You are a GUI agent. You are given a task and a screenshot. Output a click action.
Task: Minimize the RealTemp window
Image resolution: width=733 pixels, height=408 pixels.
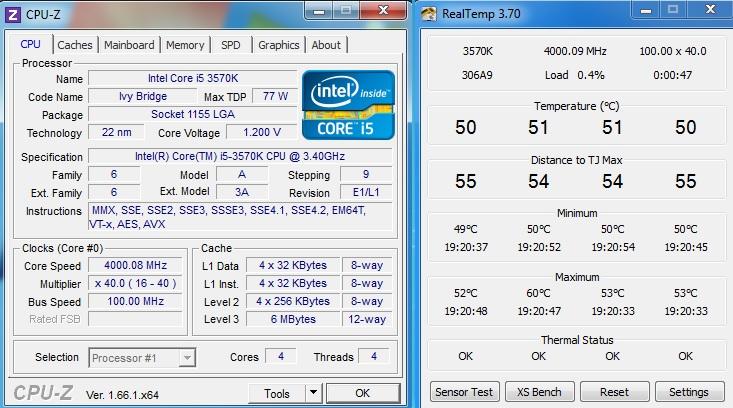coord(646,10)
